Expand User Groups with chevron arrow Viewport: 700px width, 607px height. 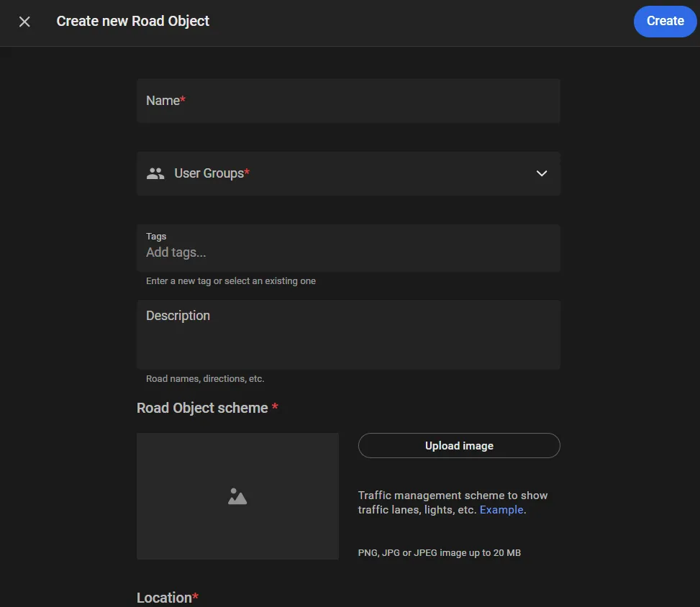pyautogui.click(x=542, y=173)
